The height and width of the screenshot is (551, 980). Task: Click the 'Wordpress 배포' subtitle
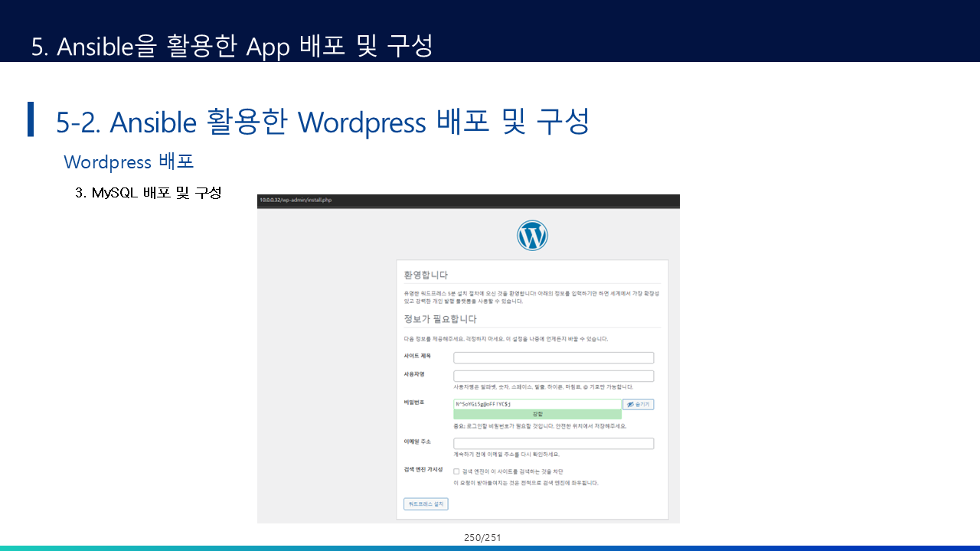point(129,161)
